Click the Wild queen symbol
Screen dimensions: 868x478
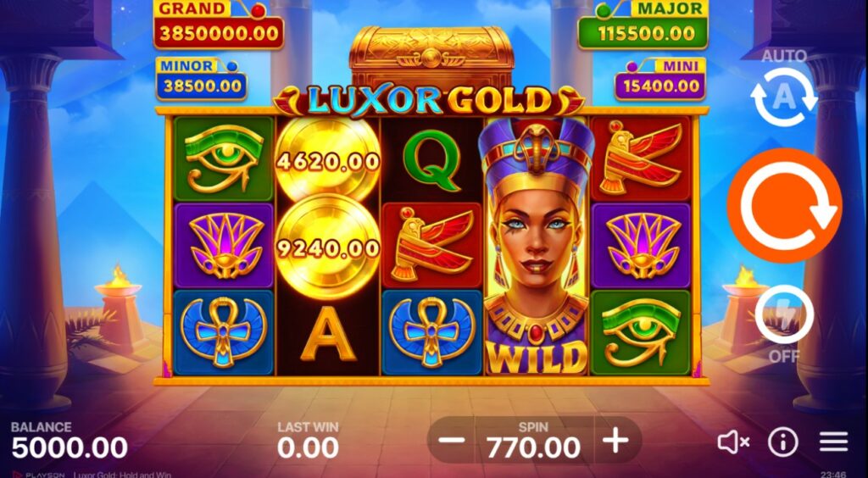[537, 246]
